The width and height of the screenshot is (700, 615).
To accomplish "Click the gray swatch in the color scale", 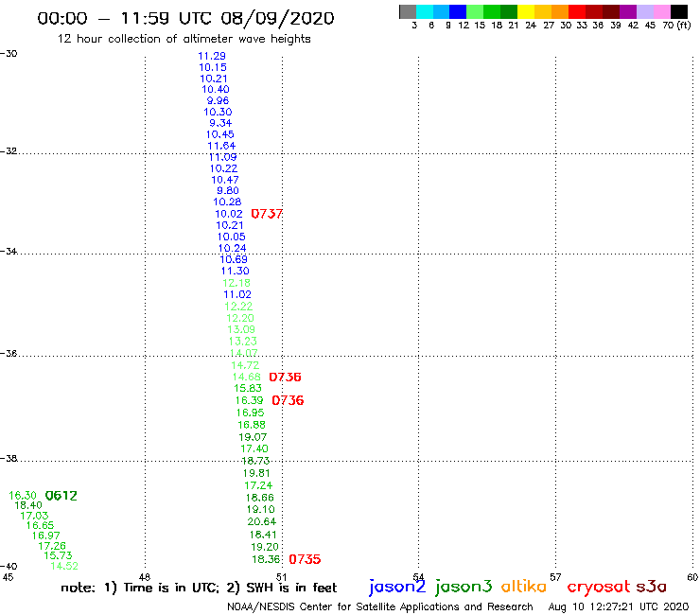I will pyautogui.click(x=408, y=11).
